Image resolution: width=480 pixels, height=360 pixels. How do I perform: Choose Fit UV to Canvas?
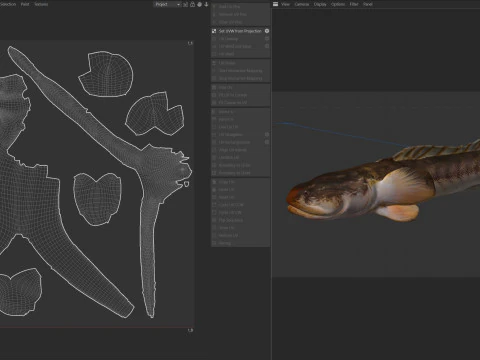[233, 95]
